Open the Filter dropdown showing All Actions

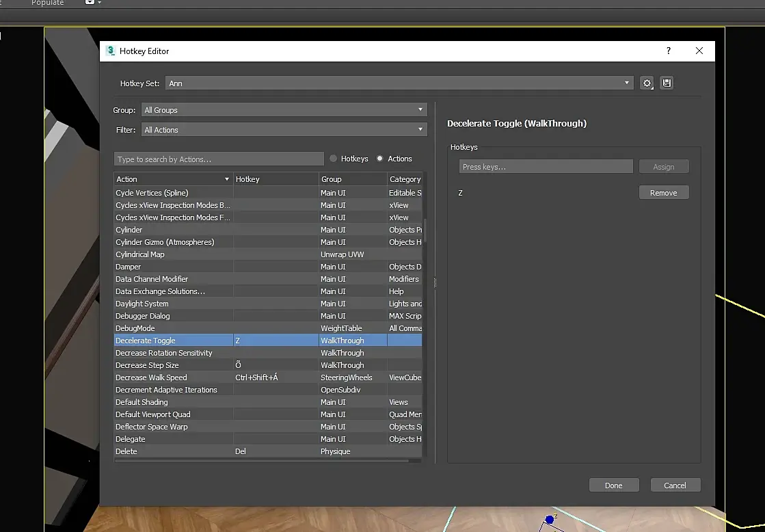(284, 130)
